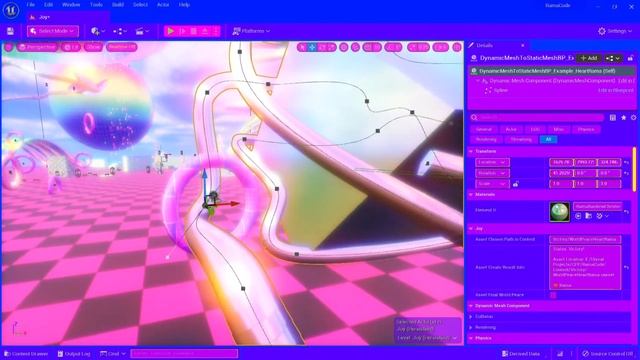Select the translate gizmo tool in viewport
Screen dimensions: 640x360
point(312,47)
